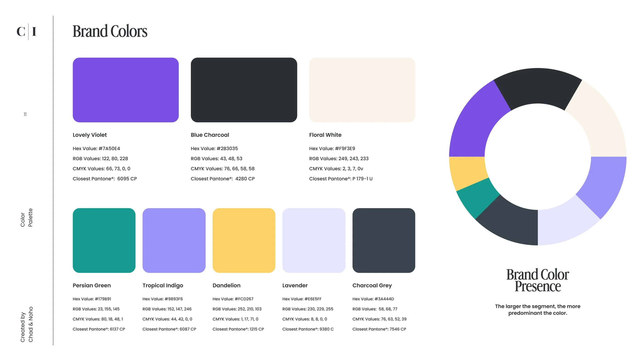
Task: Click Hex Value: #3A444D
Action: [373, 299]
